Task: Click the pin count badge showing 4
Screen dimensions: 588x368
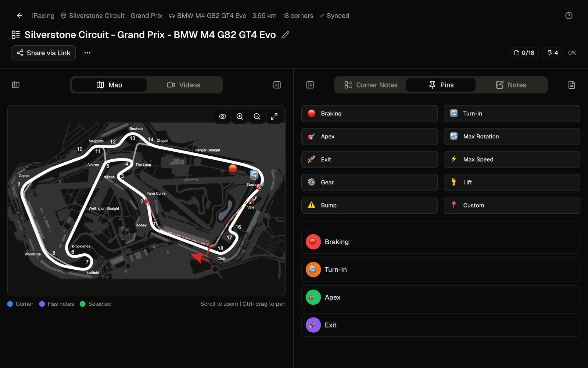Action: click(552, 53)
